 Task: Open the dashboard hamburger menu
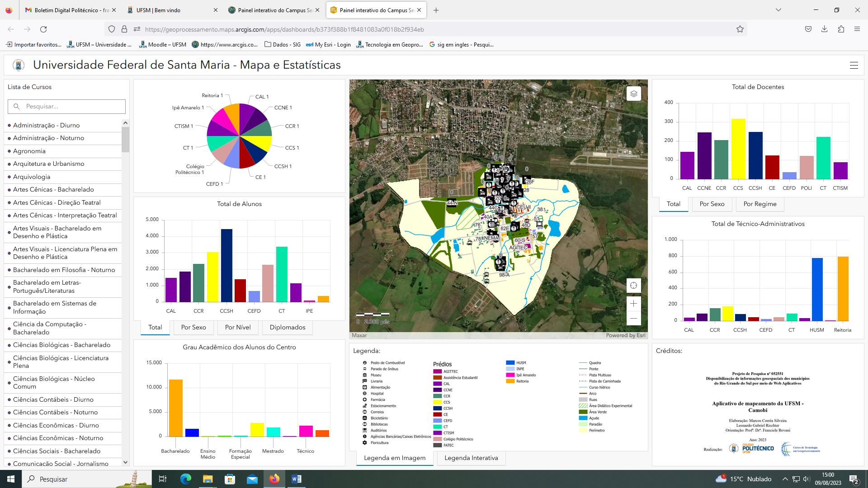click(854, 65)
